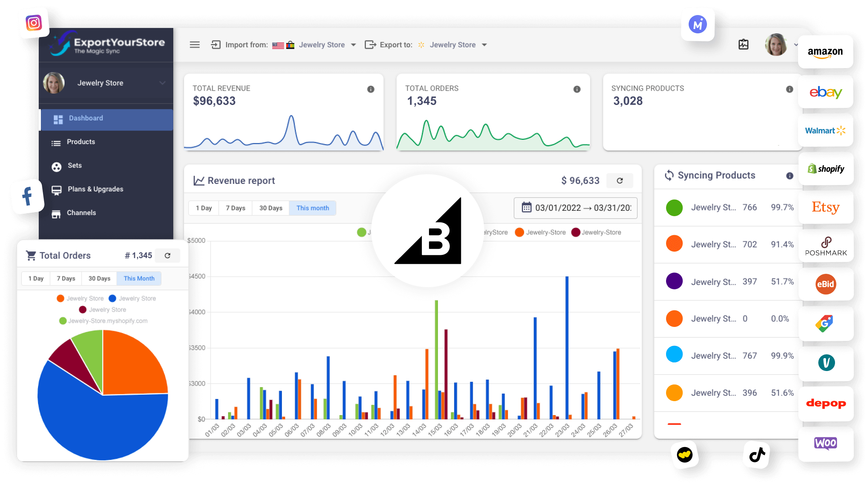Expand the sidebar Jewelry Store account chevron
The height and width of the screenshot is (485, 868).
pyautogui.click(x=162, y=83)
